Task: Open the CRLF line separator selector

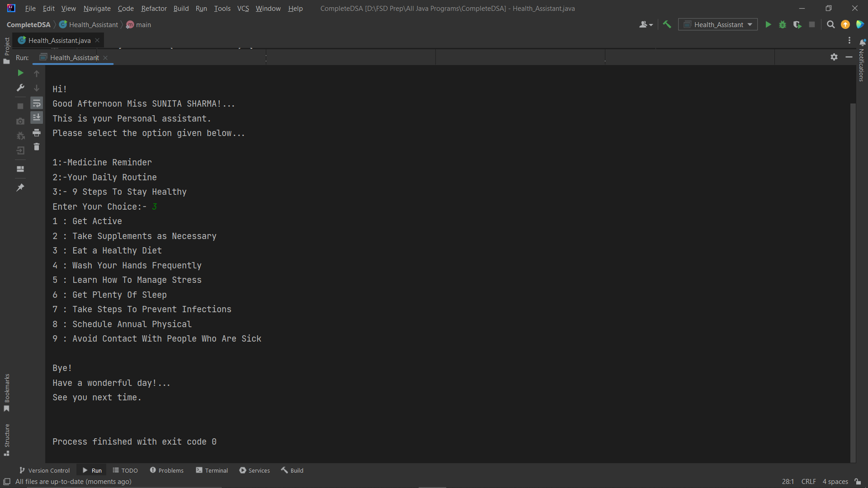Action: point(808,482)
